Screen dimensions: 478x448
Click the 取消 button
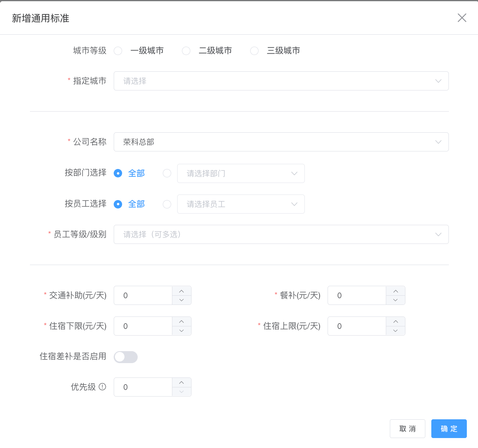point(407,429)
